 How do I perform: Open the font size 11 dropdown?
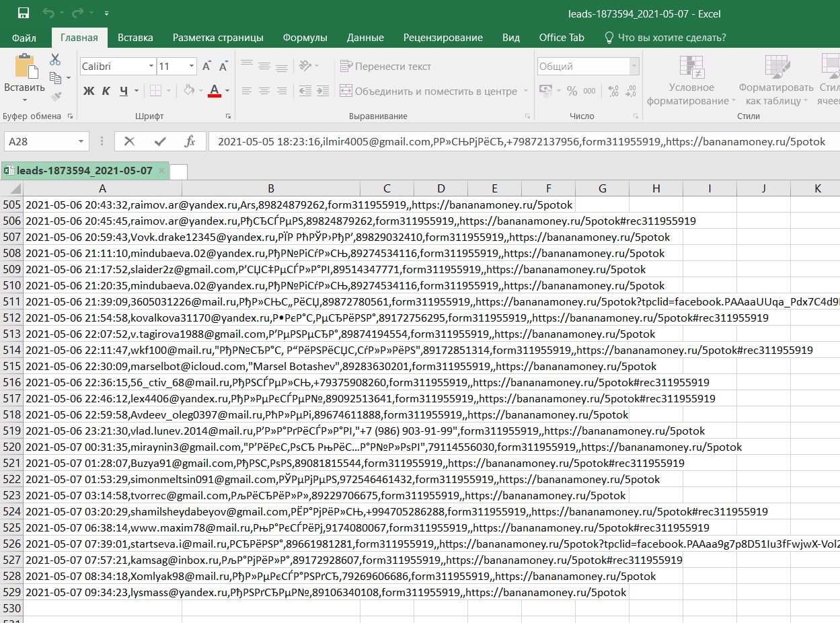(x=192, y=67)
